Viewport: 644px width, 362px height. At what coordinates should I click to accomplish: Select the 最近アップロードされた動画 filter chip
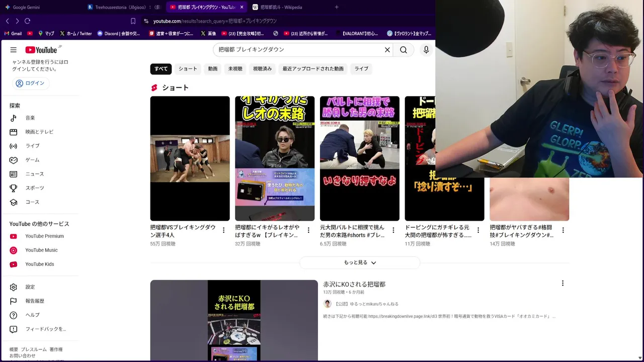click(313, 69)
